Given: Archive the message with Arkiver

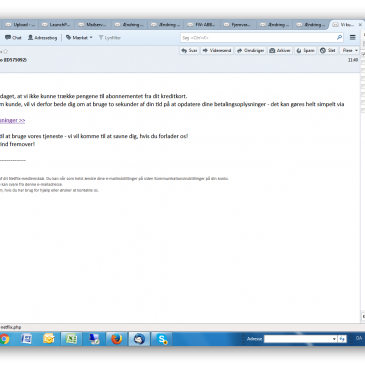Looking at the screenshot, I should (280, 50).
